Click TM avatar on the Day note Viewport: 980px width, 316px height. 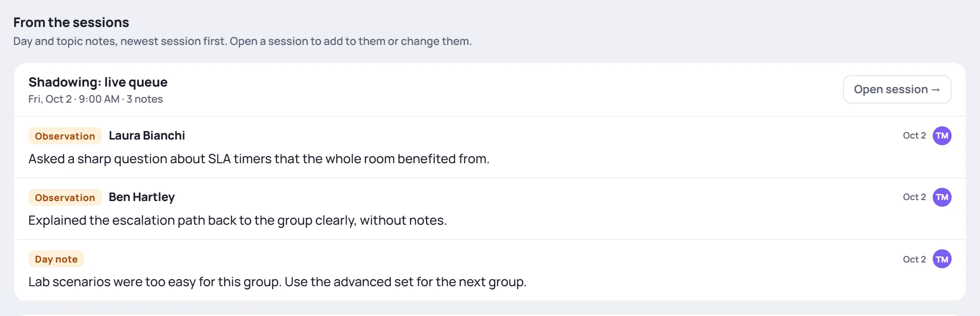tap(942, 259)
